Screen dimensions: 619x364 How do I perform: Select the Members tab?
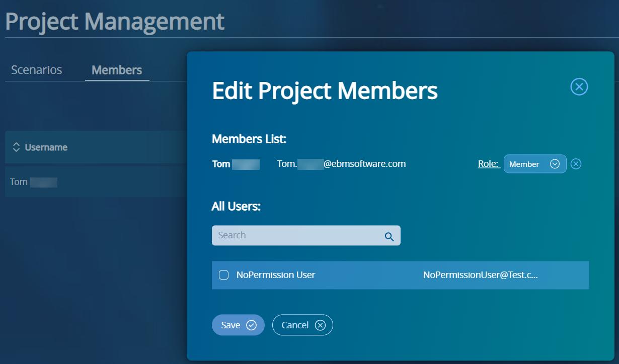tap(117, 70)
